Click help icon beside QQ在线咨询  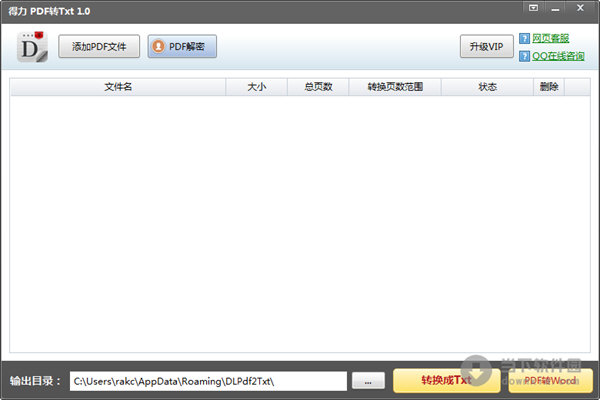[524, 56]
